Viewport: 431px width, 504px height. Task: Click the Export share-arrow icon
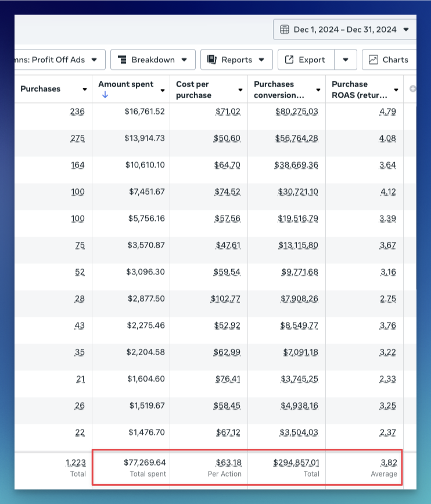point(289,59)
